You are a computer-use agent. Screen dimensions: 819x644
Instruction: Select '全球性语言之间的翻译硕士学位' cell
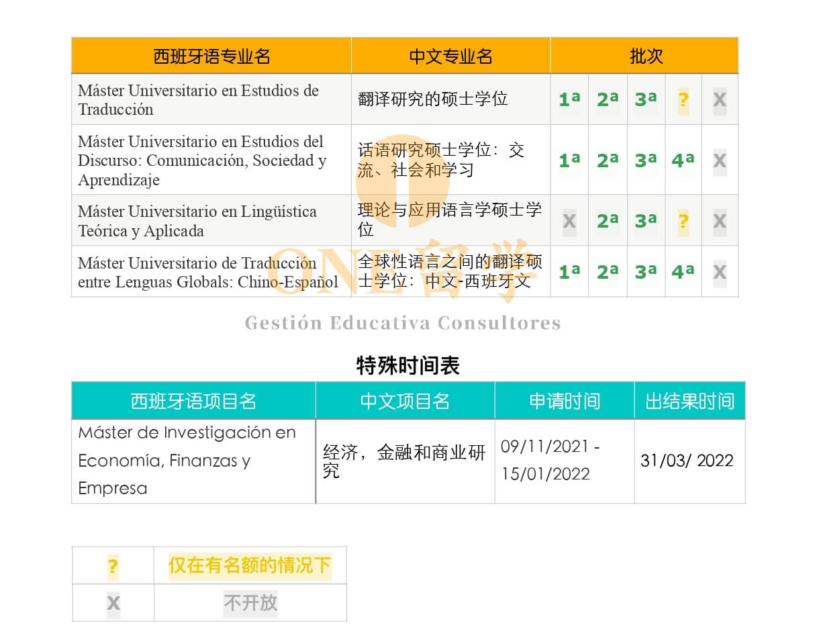450,272
